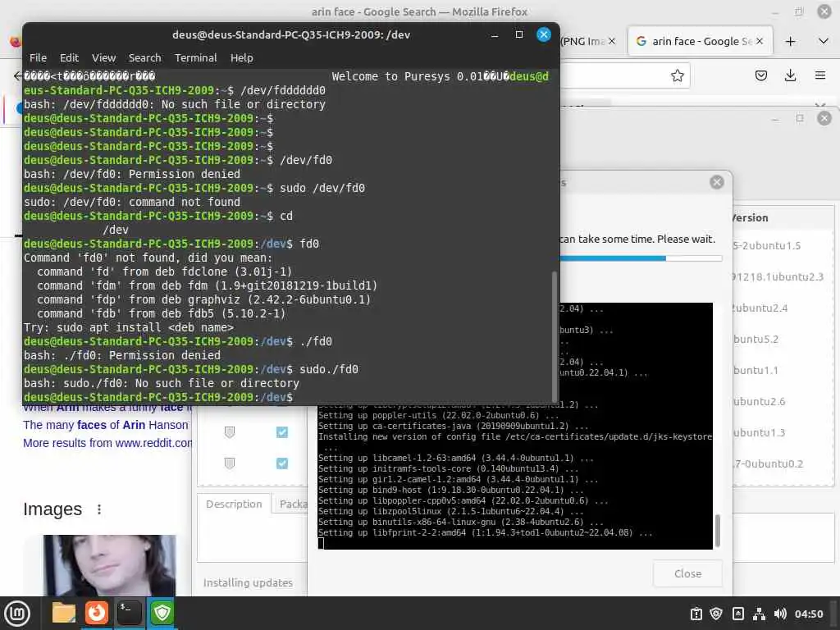The image size is (840, 630).
Task: Open the Search menu in terminal
Action: click(x=144, y=58)
